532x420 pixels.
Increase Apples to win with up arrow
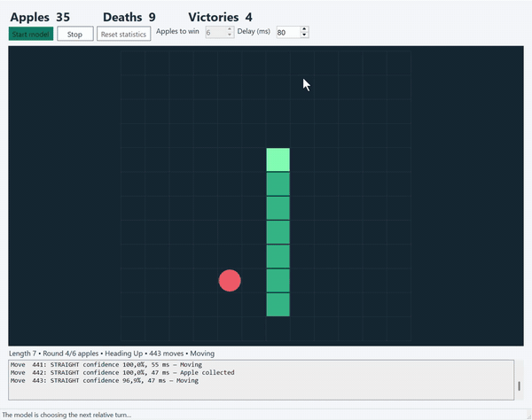click(230, 29)
